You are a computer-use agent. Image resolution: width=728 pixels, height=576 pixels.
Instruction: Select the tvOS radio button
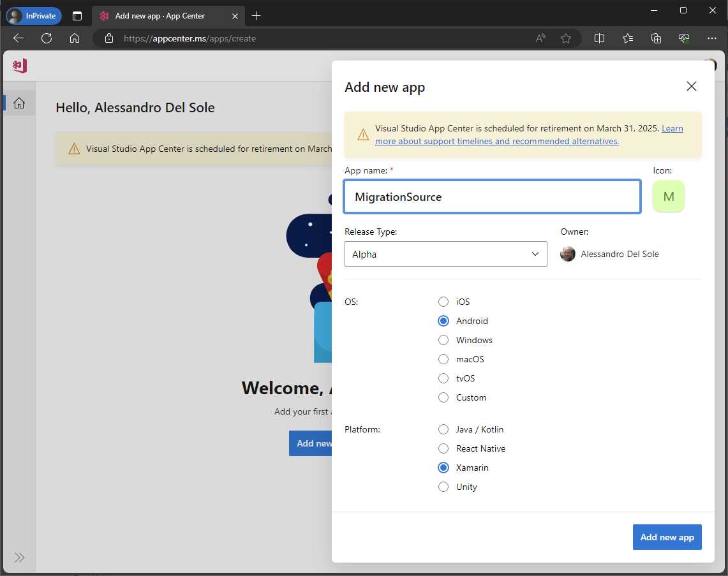(443, 378)
